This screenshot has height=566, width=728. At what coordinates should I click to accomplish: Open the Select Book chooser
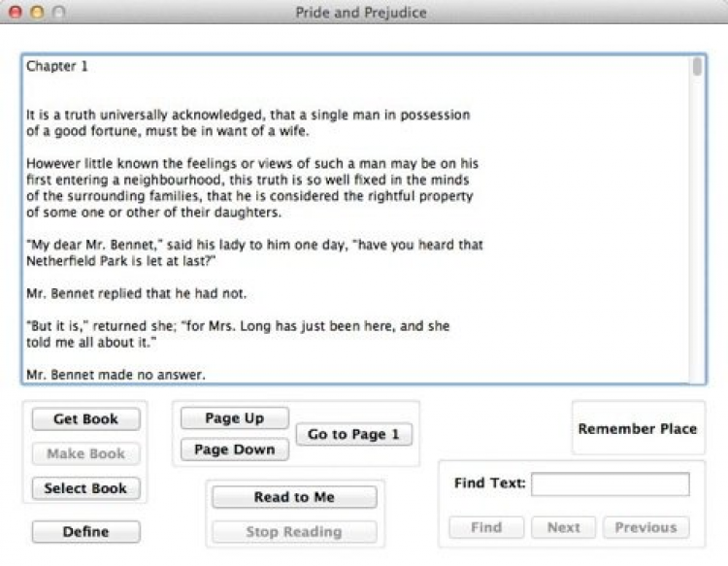[85, 488]
